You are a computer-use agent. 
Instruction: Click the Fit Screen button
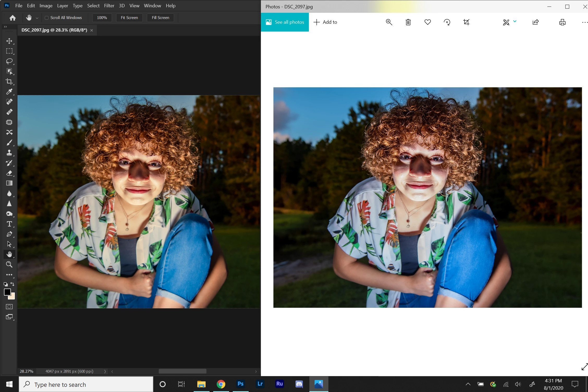click(x=129, y=18)
